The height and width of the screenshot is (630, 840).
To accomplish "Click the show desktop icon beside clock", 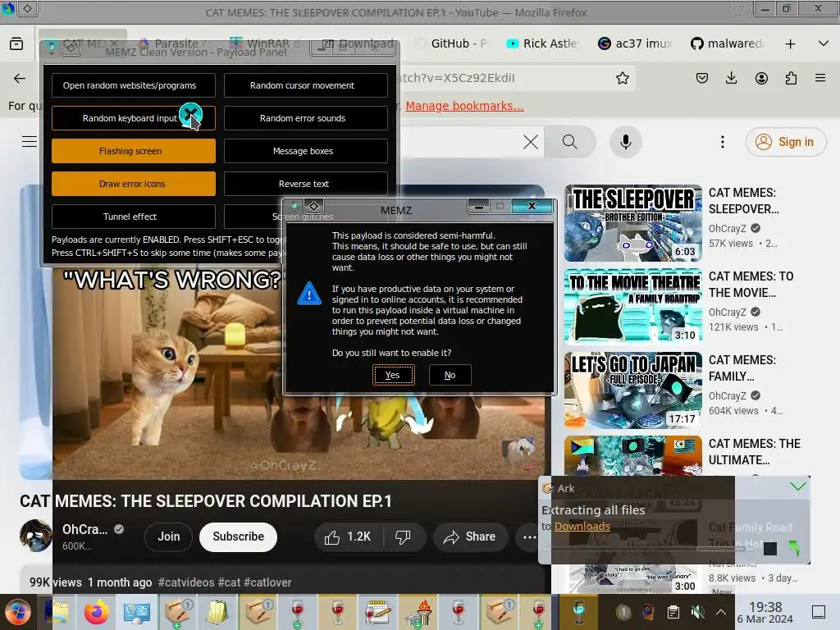I will (x=819, y=612).
